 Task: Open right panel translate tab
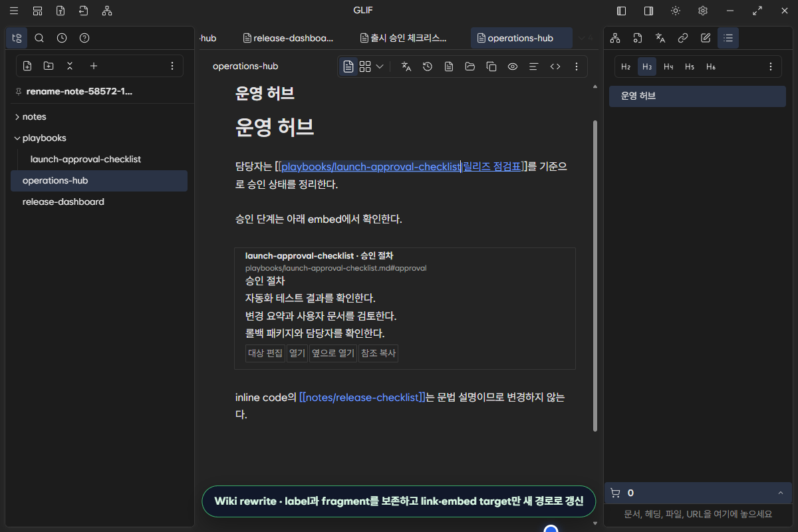pos(660,38)
